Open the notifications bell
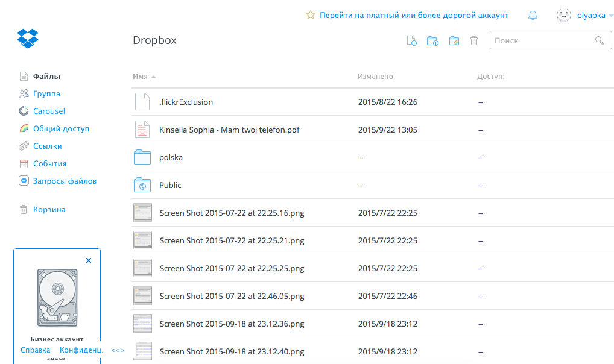The image size is (614, 364). pyautogui.click(x=533, y=15)
